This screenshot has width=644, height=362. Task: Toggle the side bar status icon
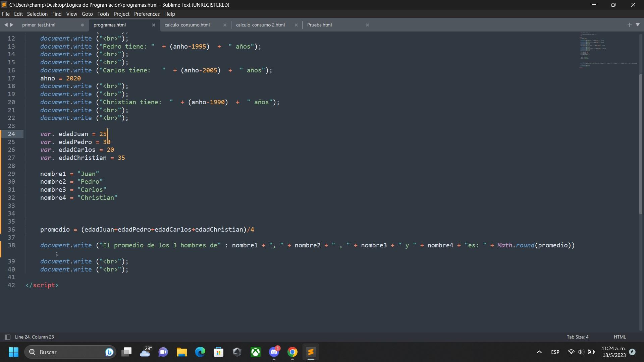(7, 337)
